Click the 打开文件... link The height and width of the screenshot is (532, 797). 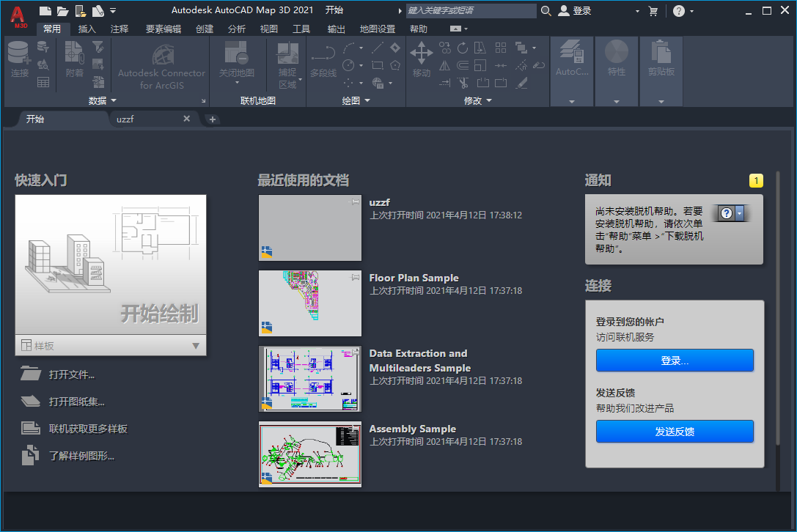pos(72,374)
